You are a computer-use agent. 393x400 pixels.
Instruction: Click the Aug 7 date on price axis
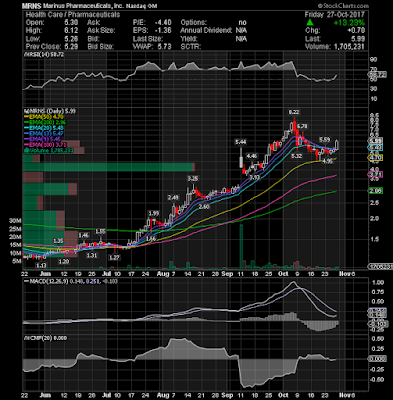pos(166,274)
